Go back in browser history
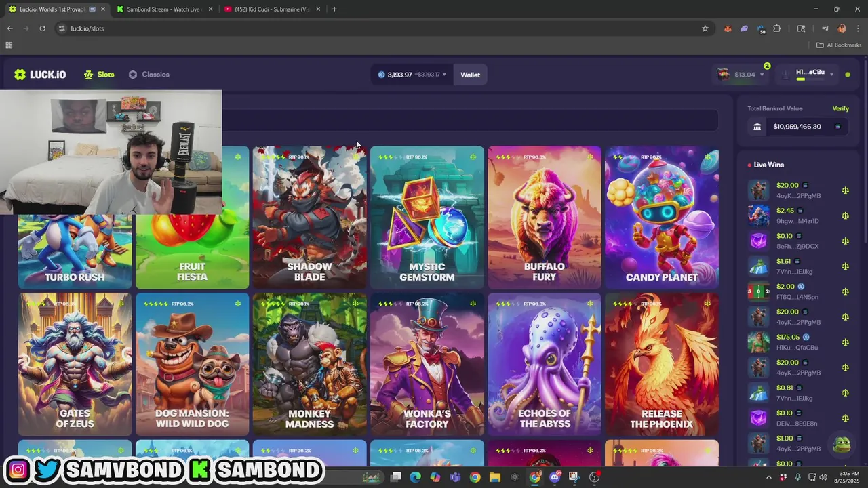The image size is (868, 488). 9,28
